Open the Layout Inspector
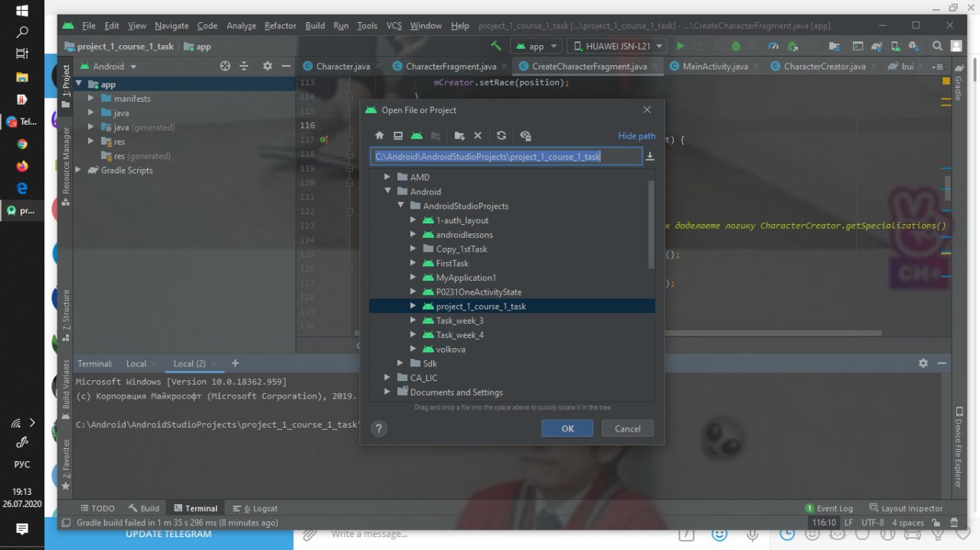 tap(906, 508)
